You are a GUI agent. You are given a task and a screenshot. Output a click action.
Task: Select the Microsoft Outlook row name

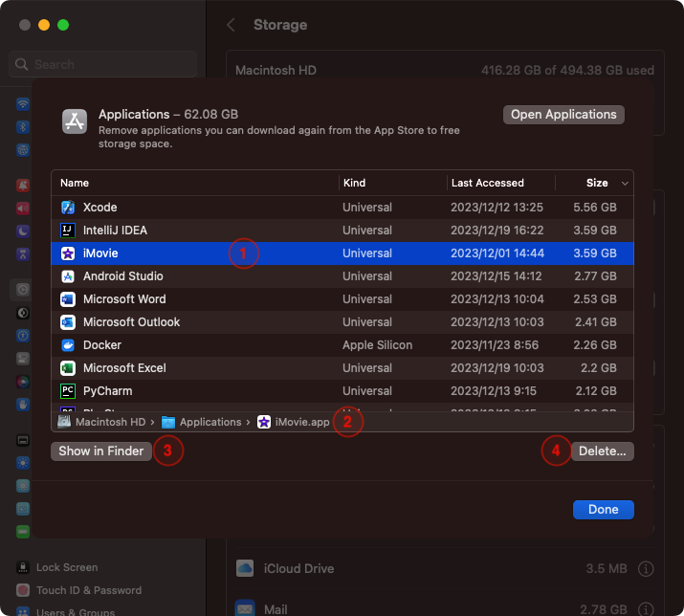(x=131, y=322)
